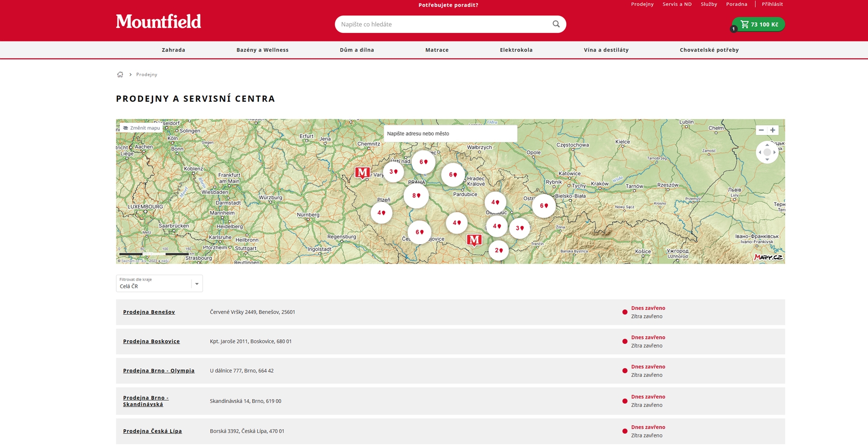Click address Borská 3392, Česká Lípa
The image size is (868, 445).
[247, 431]
